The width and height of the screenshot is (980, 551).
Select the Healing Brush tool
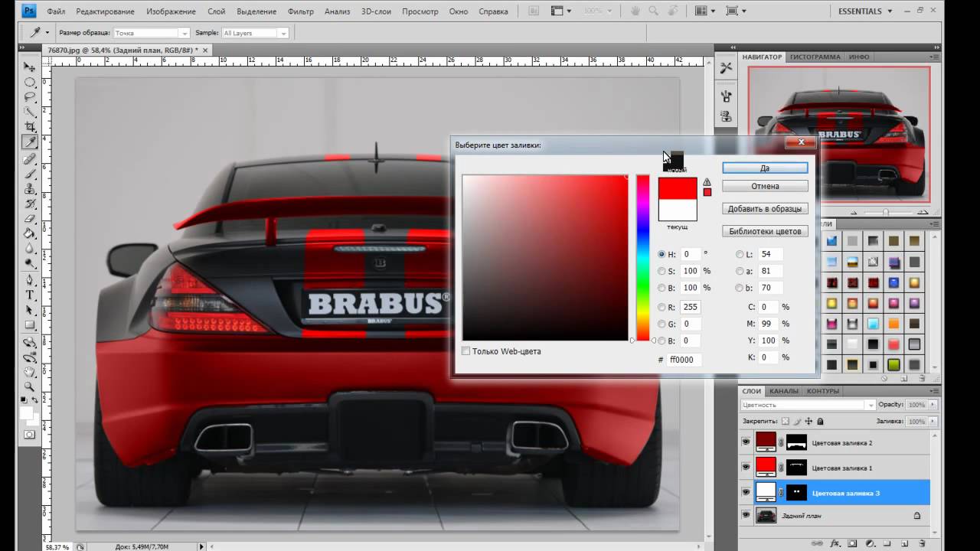click(30, 159)
